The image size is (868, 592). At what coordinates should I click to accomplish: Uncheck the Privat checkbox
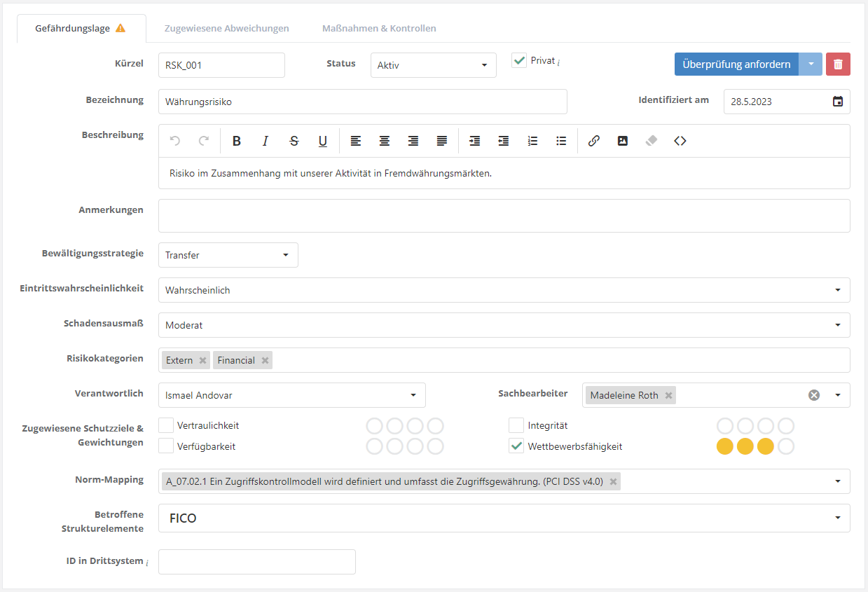519,61
